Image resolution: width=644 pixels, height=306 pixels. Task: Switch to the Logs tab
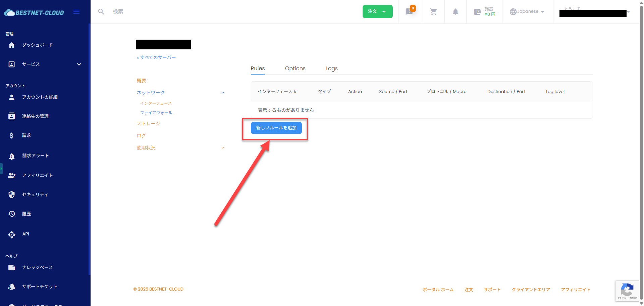click(x=331, y=68)
